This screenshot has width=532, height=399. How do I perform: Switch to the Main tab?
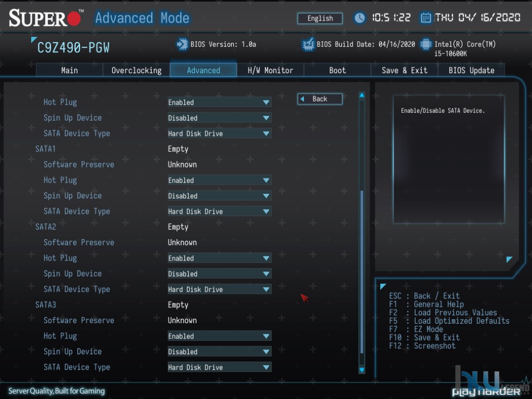(x=70, y=70)
